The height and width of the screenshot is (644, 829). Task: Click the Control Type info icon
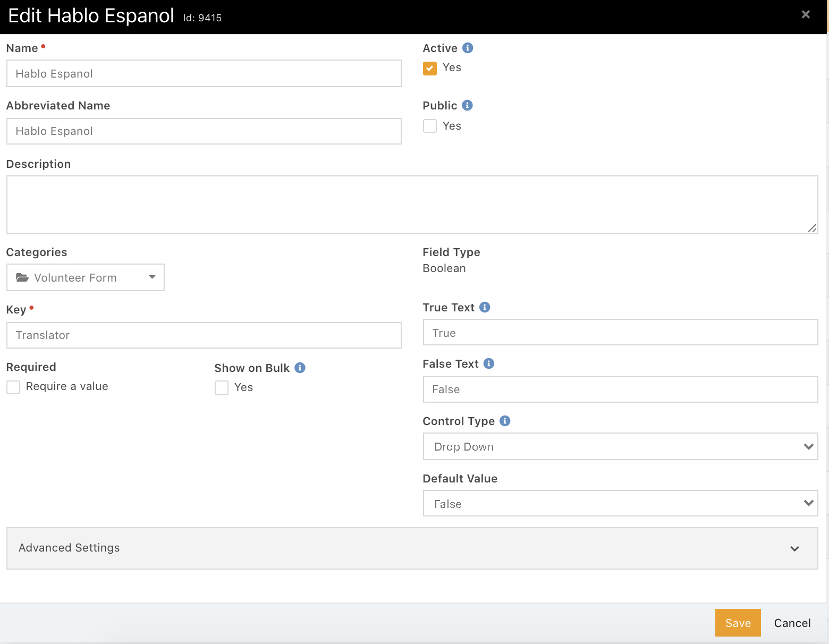click(x=505, y=421)
